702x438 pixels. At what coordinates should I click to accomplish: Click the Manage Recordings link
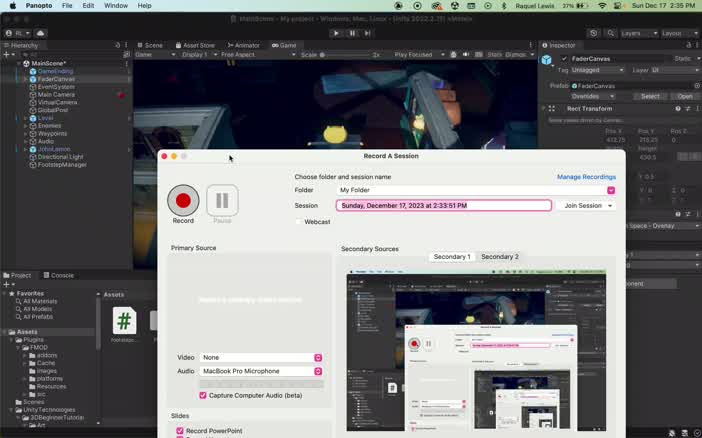pos(586,177)
